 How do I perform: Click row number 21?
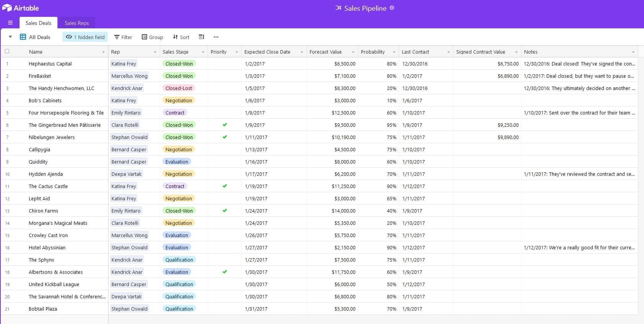[7, 309]
